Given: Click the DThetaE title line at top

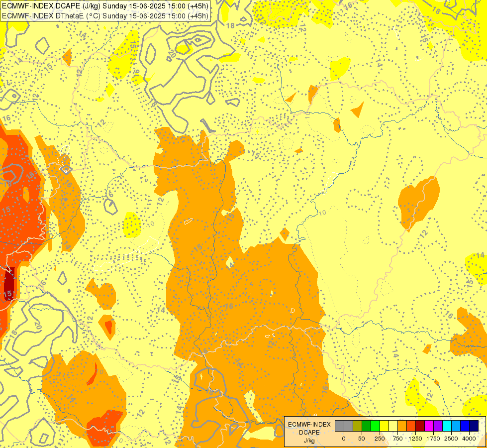Looking at the screenshot, I should click(105, 16).
